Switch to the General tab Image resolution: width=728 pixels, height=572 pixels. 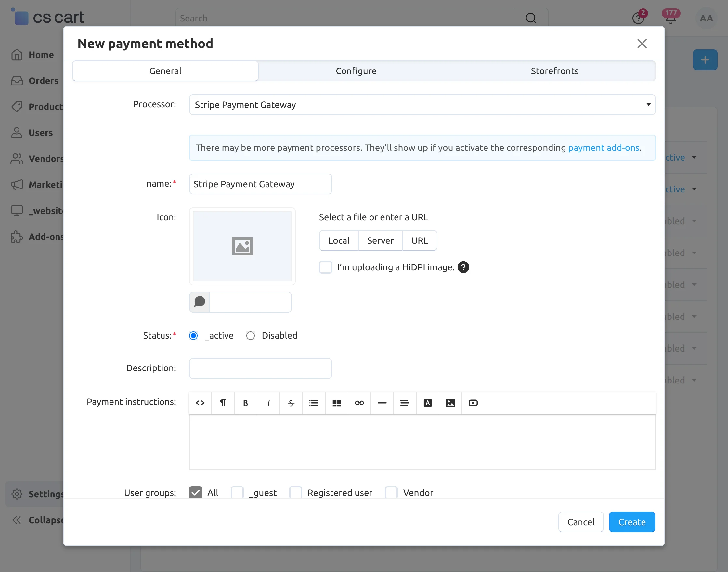tap(165, 71)
